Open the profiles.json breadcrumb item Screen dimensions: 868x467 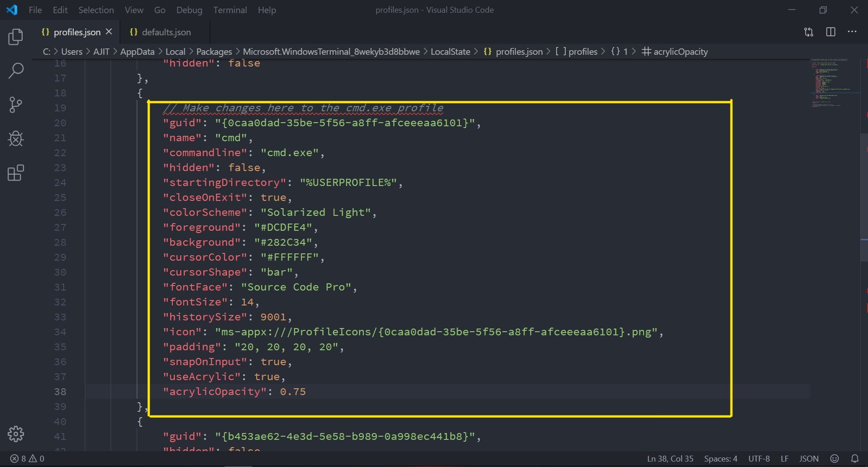pyautogui.click(x=519, y=51)
